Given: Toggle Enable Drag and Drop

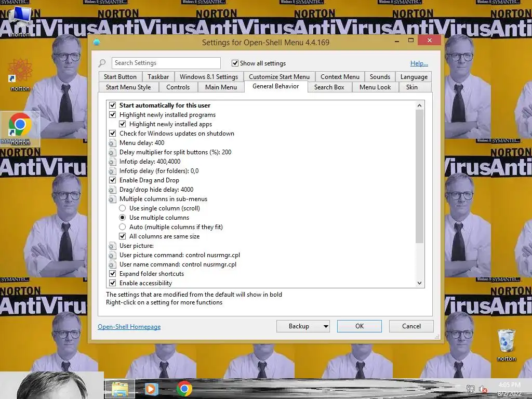Looking at the screenshot, I should pyautogui.click(x=113, y=180).
